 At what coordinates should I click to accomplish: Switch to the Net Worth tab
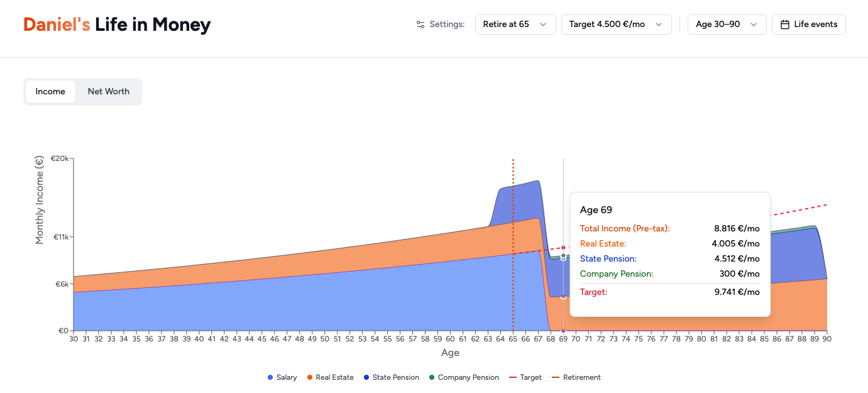[108, 91]
